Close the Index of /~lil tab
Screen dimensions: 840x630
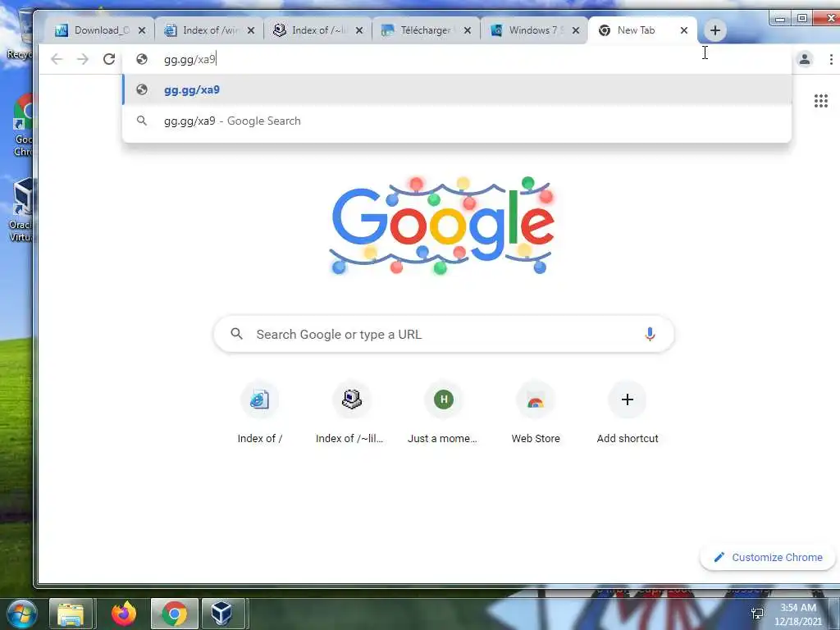click(x=359, y=30)
